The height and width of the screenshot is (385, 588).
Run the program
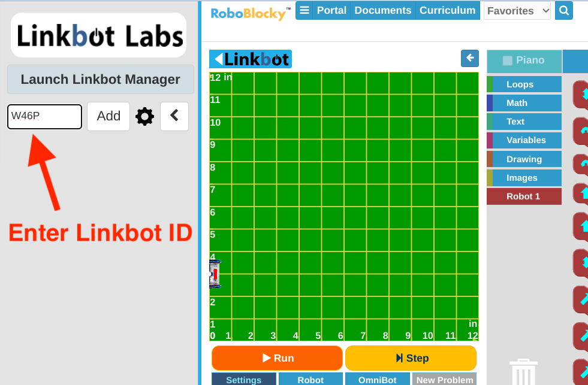point(277,358)
